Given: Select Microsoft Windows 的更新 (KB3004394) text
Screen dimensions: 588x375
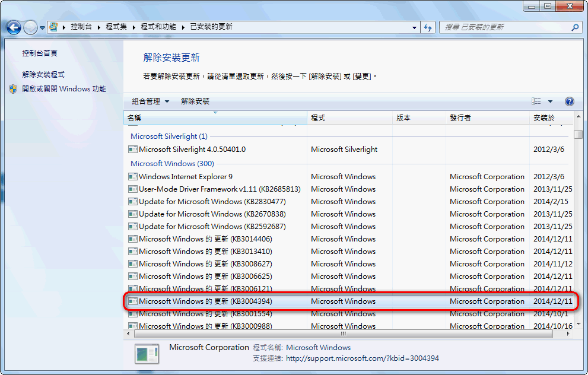Looking at the screenshot, I should (x=205, y=301).
